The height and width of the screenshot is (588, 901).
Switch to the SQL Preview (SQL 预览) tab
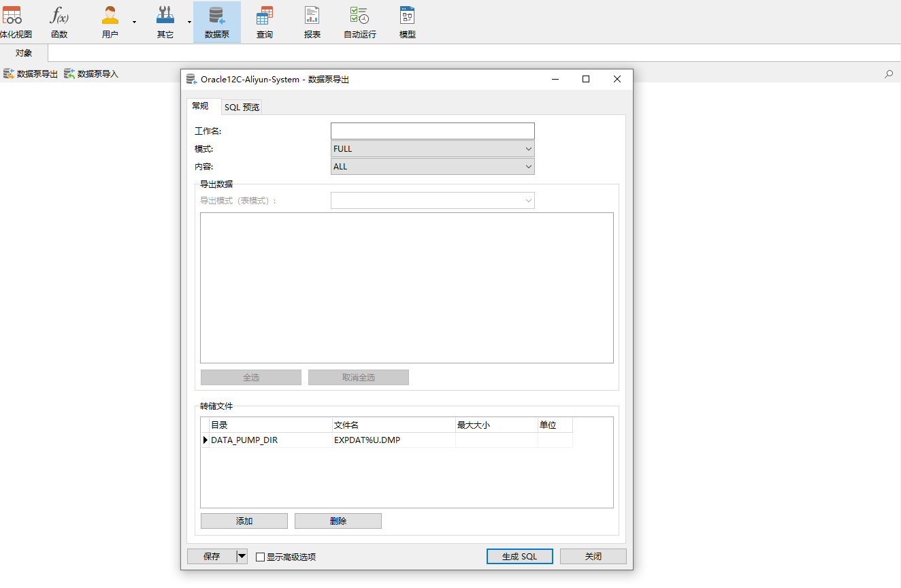click(x=242, y=107)
